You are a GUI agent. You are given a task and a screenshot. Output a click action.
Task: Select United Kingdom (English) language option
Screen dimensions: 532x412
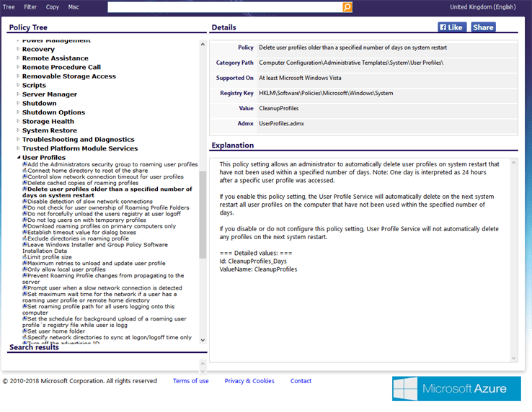(483, 6)
